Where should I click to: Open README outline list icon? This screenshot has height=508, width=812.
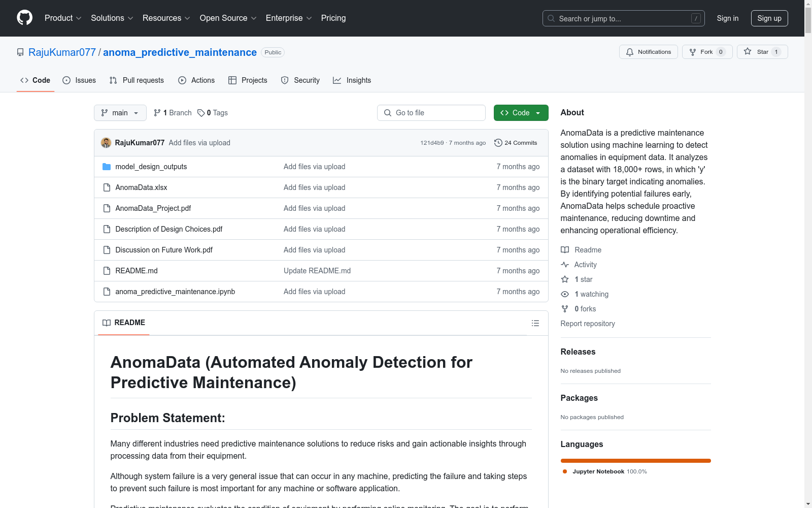535,323
